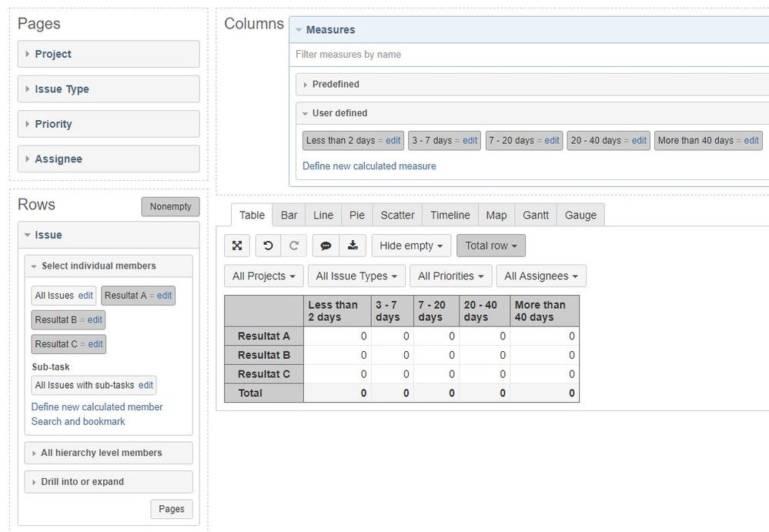Toggle the Resultat C member
Image resolution: width=769 pixels, height=532 pixels.
click(56, 344)
